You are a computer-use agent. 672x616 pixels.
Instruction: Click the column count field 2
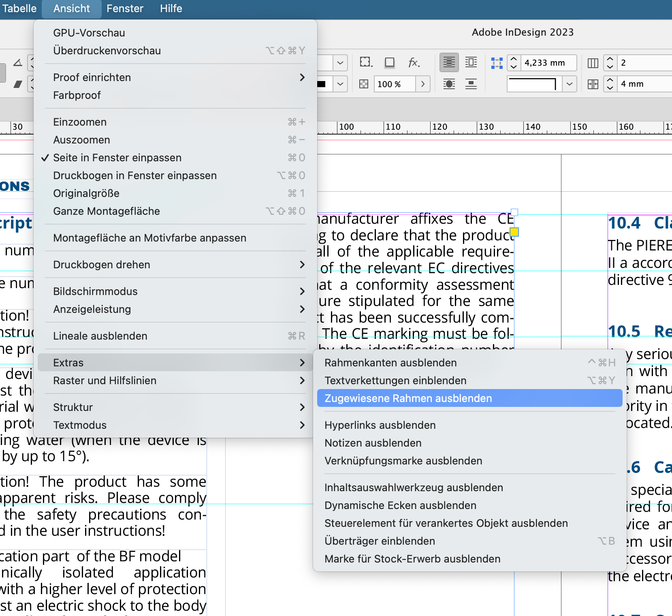point(644,63)
